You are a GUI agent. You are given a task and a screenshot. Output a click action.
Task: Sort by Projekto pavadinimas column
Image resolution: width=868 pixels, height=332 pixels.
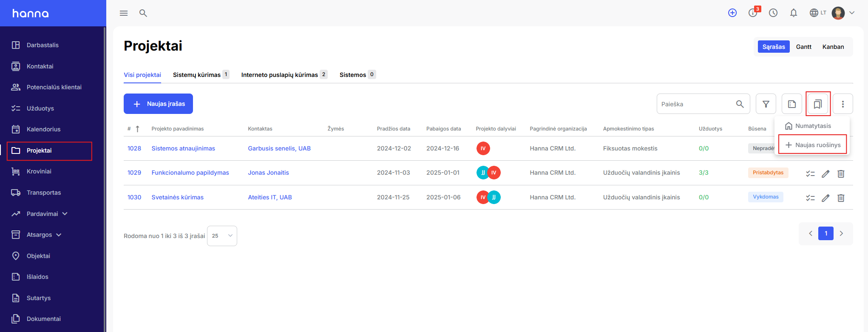coord(178,129)
